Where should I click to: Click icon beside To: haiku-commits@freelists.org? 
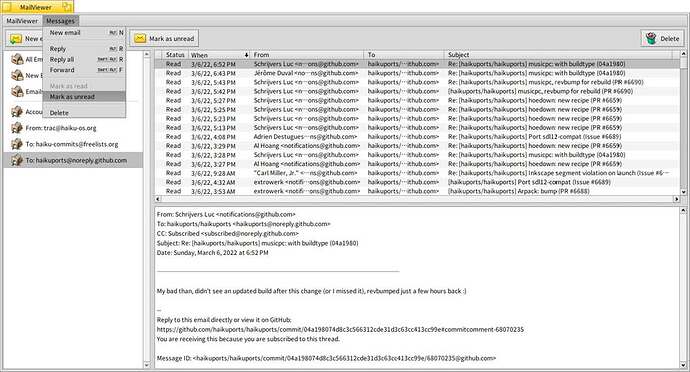17,144
